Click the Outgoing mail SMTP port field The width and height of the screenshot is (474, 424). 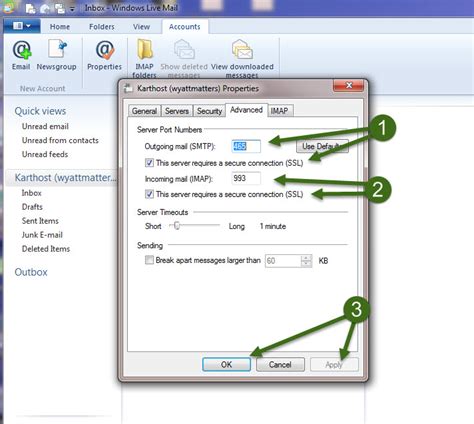pyautogui.click(x=246, y=146)
